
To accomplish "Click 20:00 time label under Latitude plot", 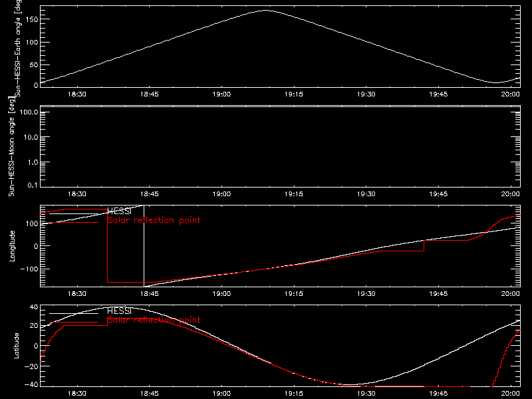I will click(510, 394).
